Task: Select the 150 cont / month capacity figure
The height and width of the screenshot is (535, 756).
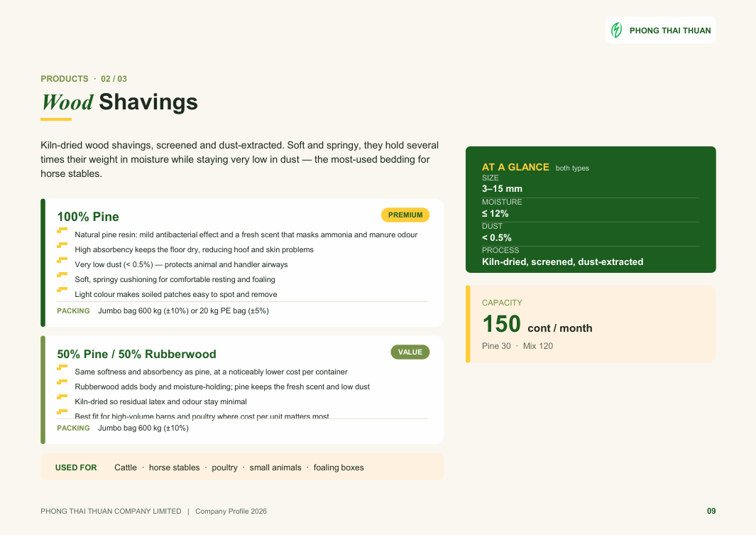Action: 537,324
